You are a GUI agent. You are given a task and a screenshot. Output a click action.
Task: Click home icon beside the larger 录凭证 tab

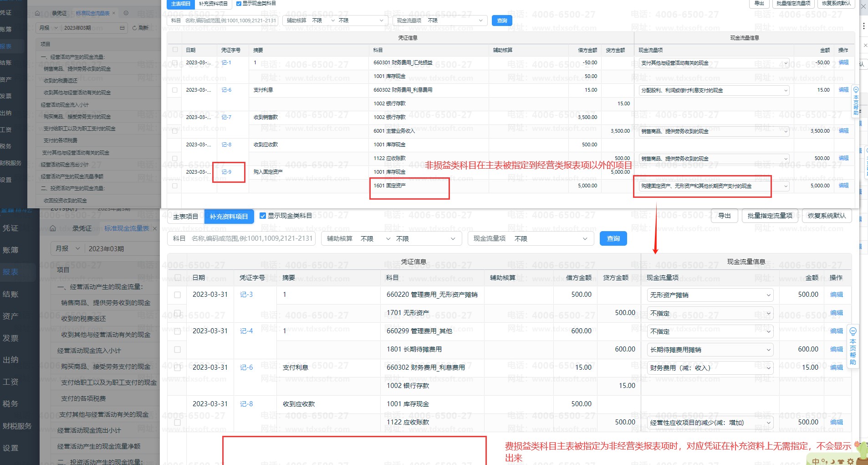point(53,228)
